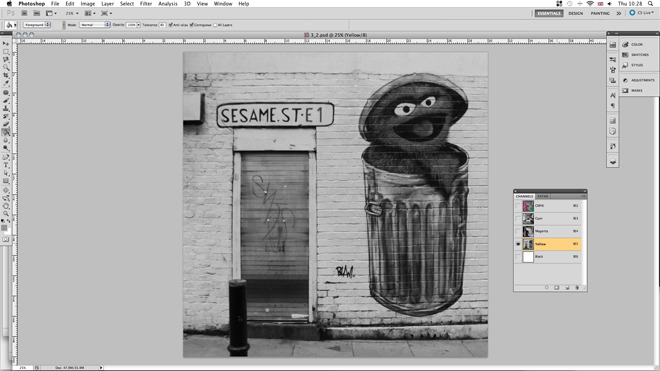
Task: Open CS Live button
Action: click(x=641, y=13)
